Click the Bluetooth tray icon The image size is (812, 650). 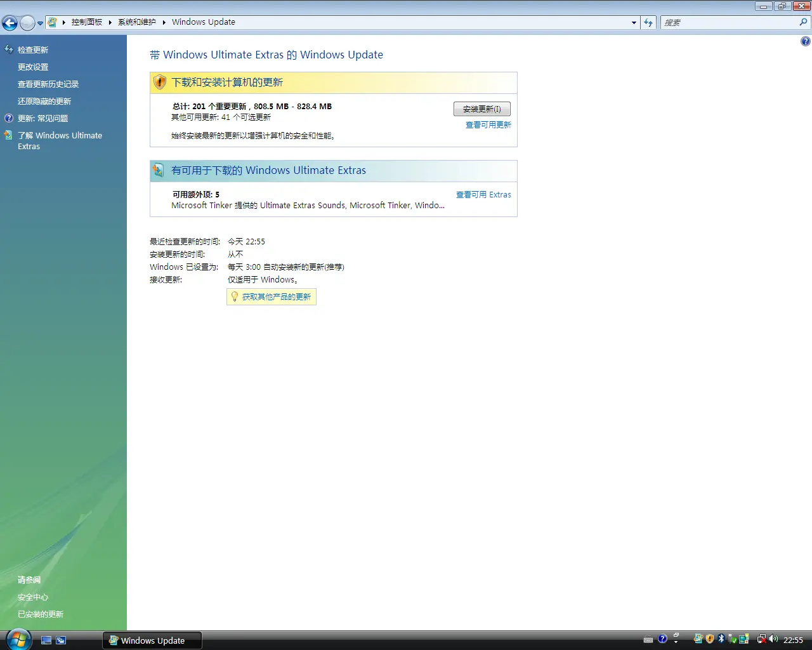click(x=721, y=639)
